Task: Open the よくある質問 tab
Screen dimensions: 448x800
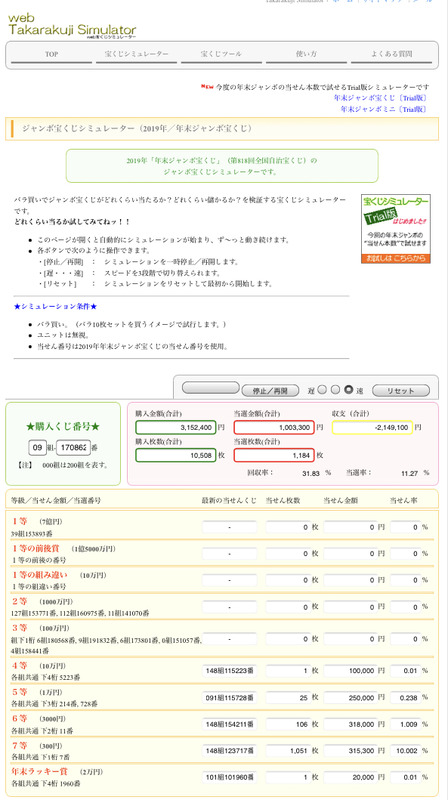Action: point(391,55)
